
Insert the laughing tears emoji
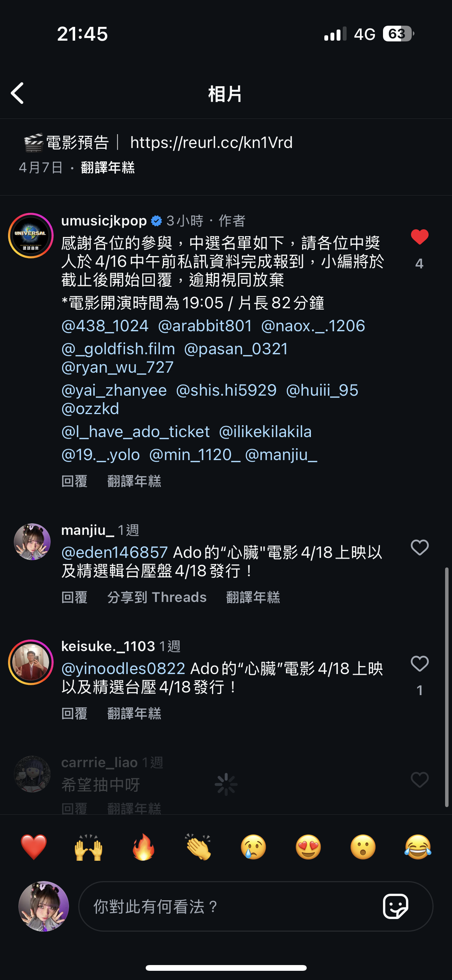[x=418, y=847]
